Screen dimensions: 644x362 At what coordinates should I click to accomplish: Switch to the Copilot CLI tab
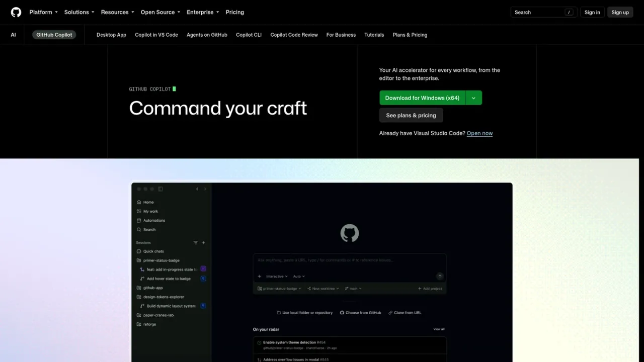point(249,35)
